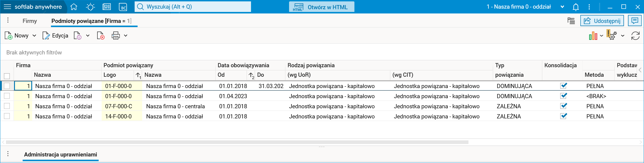Viewport: 644px width, 163px height.
Task: Delete record using the document X icon
Action: 101,36
